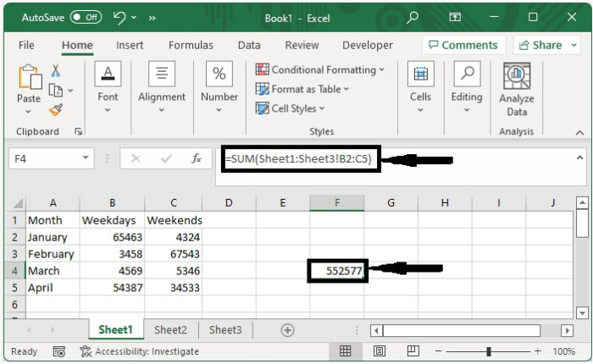Expand the Paste options arrow
The image size is (593, 364).
[28, 112]
